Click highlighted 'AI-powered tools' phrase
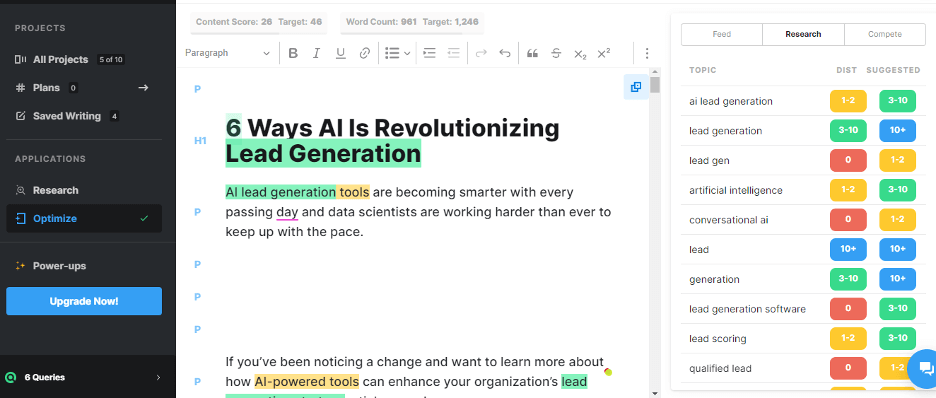This screenshot has width=936, height=398. point(306,382)
